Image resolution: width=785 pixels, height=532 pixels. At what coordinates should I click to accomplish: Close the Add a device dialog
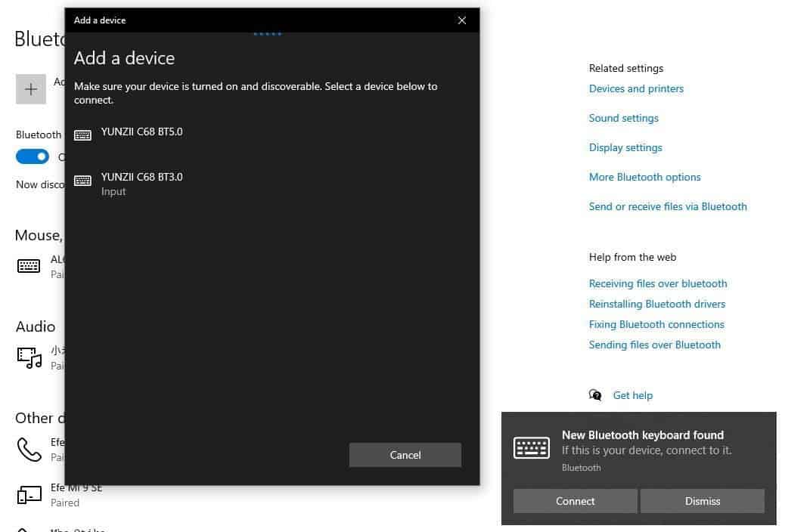tap(462, 20)
